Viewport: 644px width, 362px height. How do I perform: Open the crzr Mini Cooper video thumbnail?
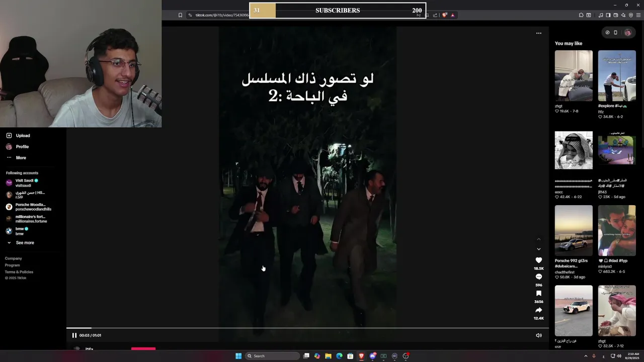[x=574, y=311]
